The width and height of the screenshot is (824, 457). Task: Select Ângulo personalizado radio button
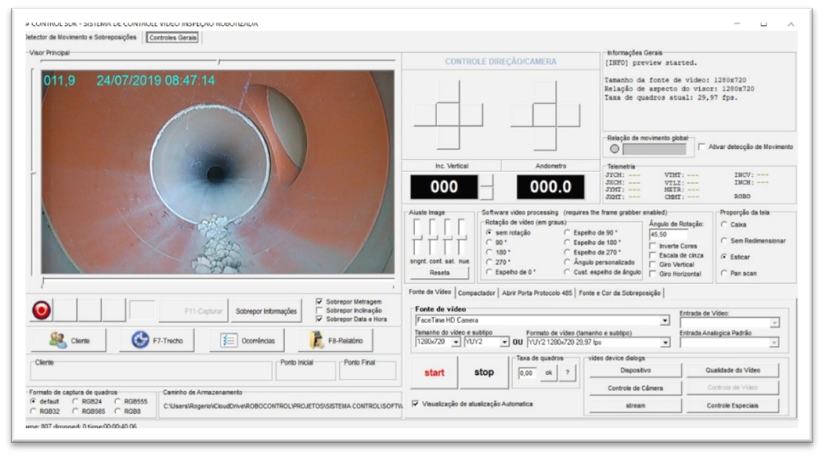click(567, 262)
